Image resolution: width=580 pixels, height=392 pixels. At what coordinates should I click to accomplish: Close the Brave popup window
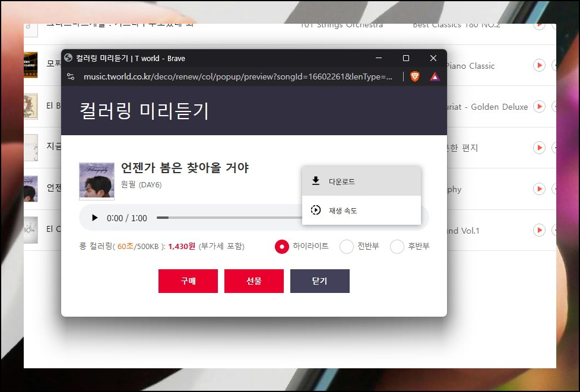click(x=433, y=58)
